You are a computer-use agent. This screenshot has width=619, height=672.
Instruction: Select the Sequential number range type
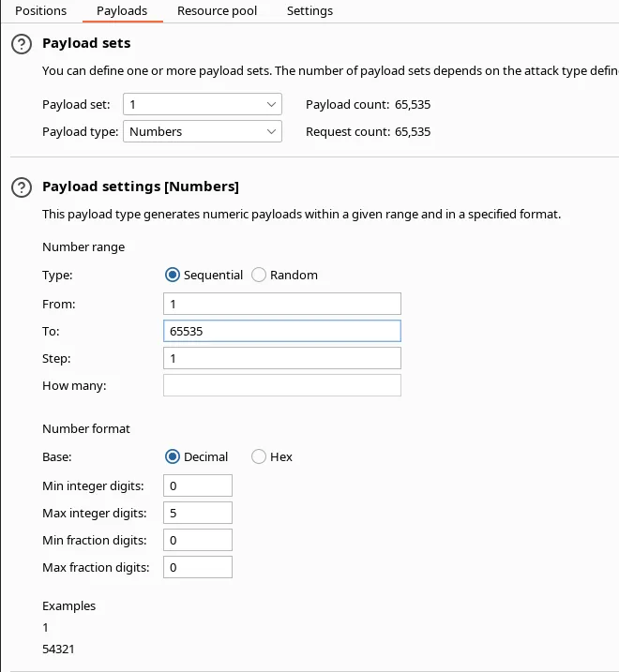click(x=172, y=276)
